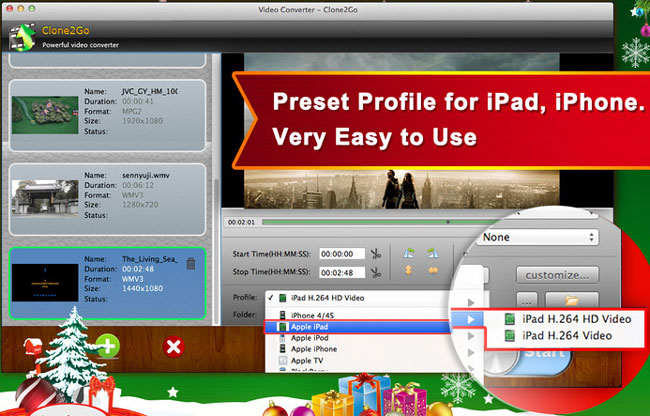Screen dimensions: 650x416
Task: Click the green video seek bar
Action: [x=377, y=222]
